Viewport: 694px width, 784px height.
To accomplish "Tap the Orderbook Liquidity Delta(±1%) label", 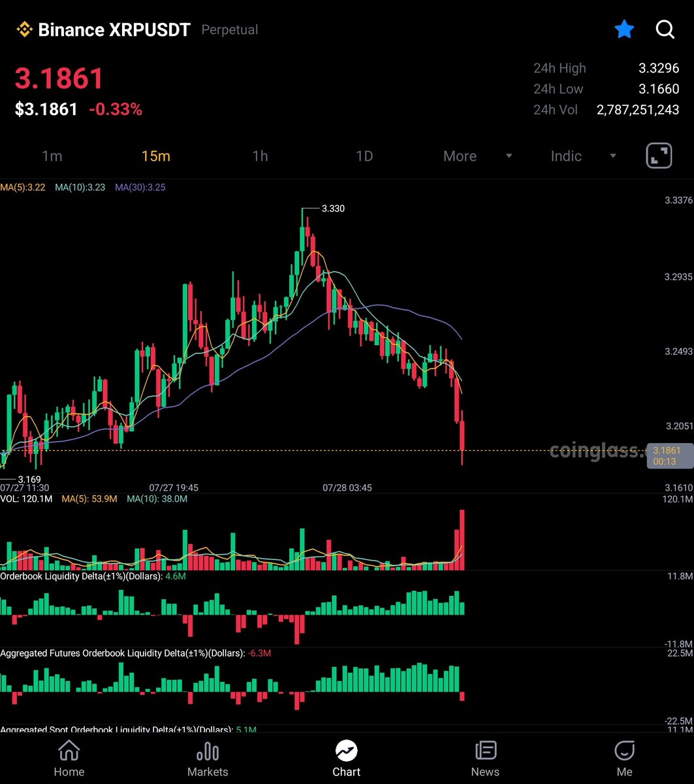I will (x=81, y=577).
